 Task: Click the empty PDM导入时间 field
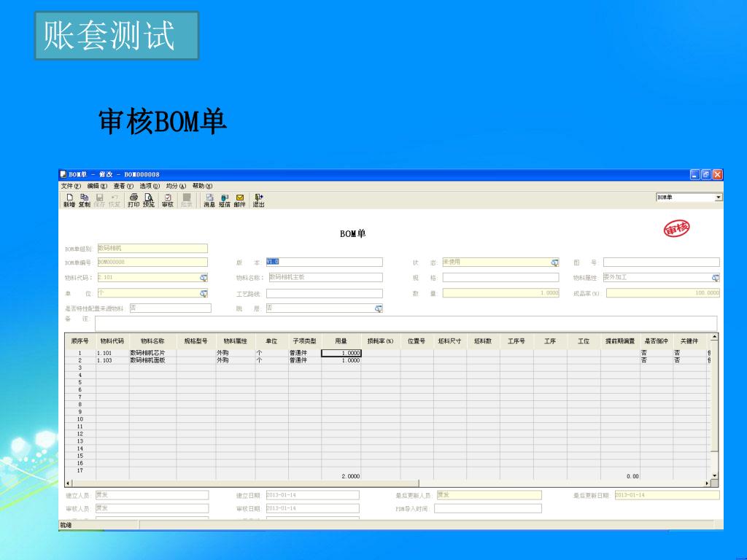point(488,508)
